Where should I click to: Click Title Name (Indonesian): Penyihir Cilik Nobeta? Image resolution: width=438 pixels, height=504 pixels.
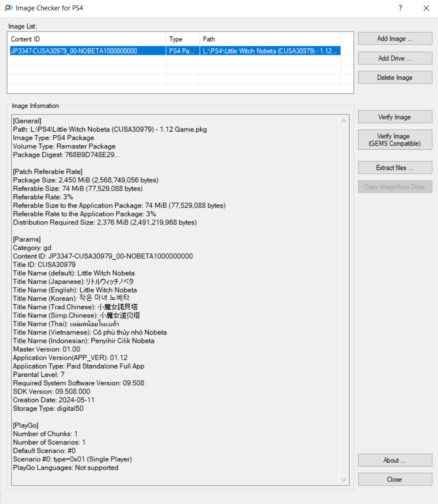83,341
